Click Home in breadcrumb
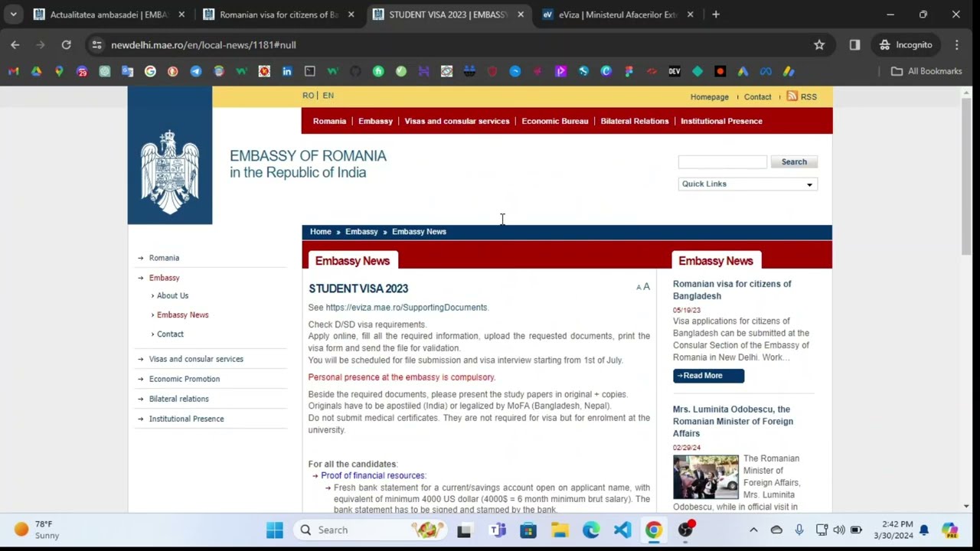 tap(321, 231)
